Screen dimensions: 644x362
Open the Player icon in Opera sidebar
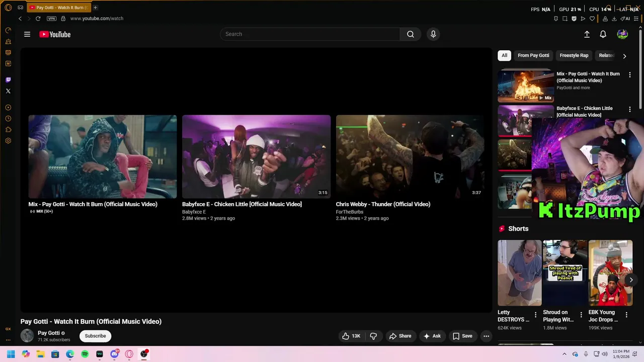(x=8, y=108)
